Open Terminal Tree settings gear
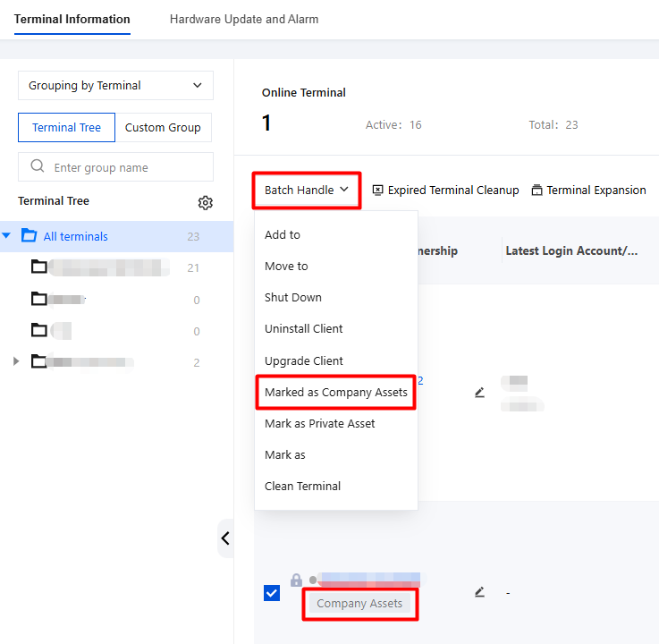 205,203
